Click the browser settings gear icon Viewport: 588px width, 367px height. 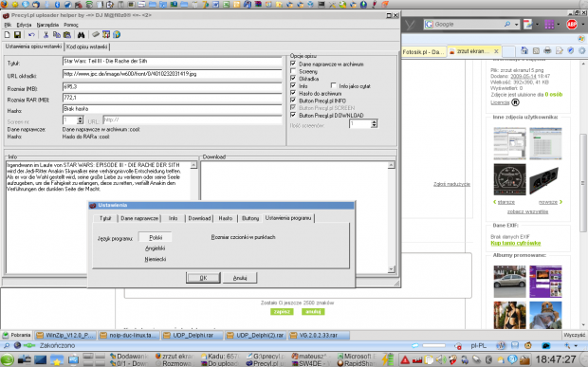pyautogui.click(x=582, y=50)
